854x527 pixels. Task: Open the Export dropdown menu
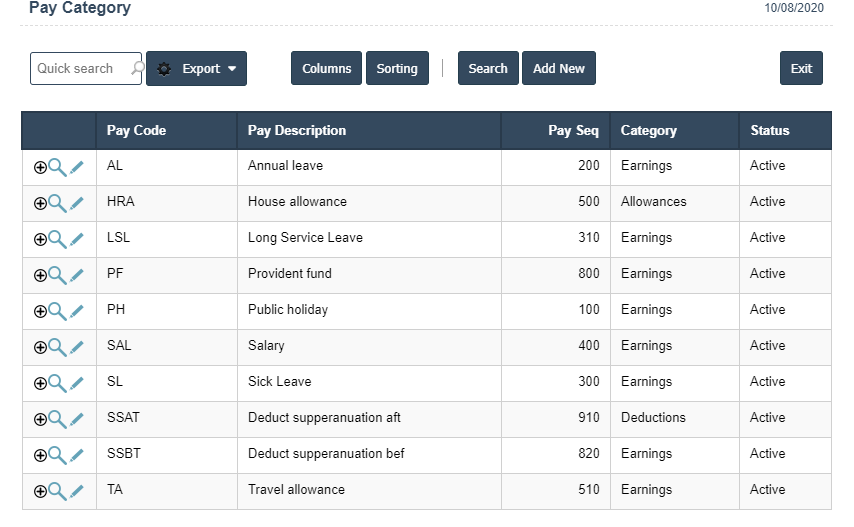(x=197, y=69)
